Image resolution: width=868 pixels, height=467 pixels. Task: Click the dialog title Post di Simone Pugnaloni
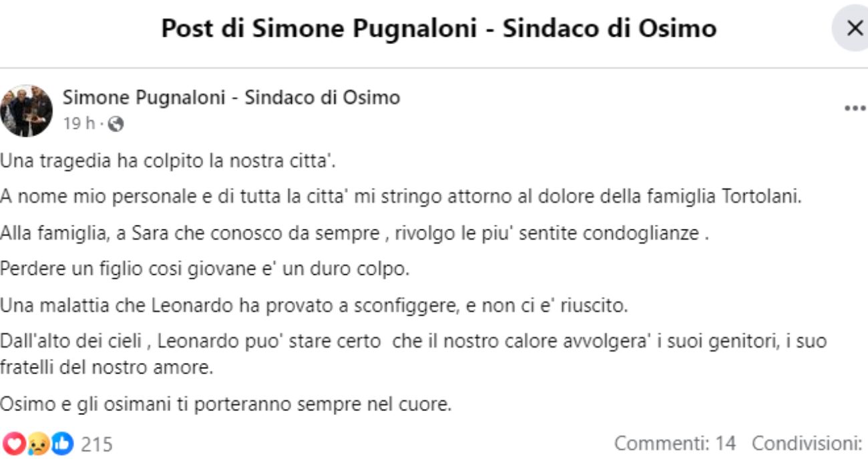coord(437,28)
